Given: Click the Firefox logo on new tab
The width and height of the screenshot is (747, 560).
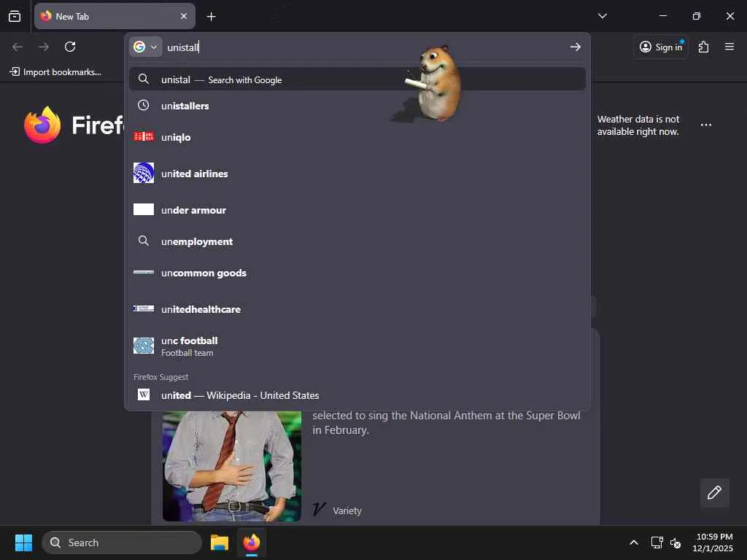Looking at the screenshot, I should 42,125.
